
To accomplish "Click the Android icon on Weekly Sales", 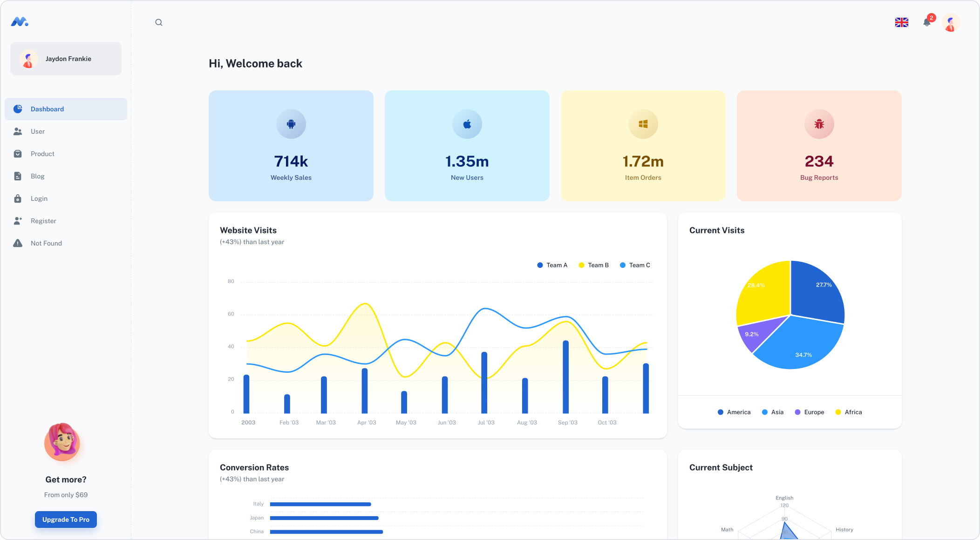I will click(x=291, y=124).
